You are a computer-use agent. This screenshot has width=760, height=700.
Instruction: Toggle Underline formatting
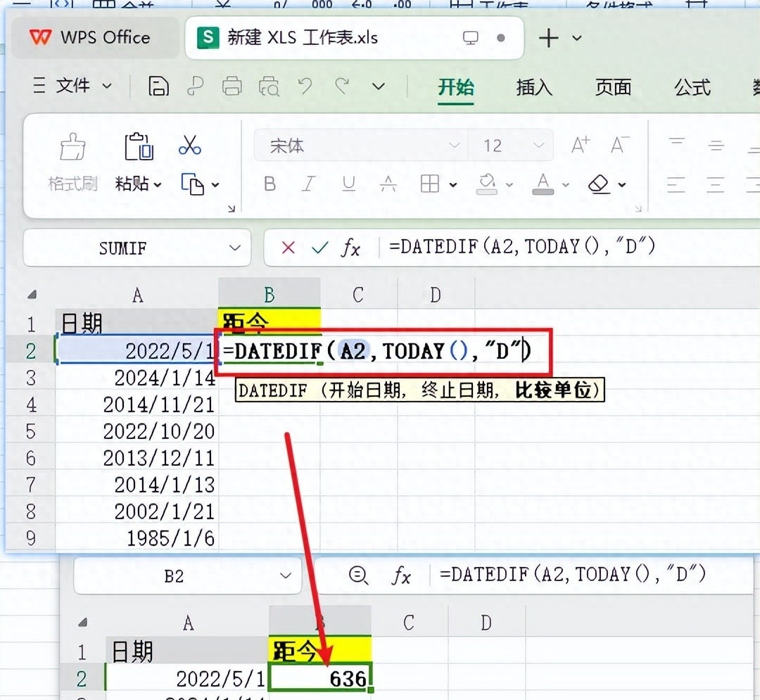[348, 184]
